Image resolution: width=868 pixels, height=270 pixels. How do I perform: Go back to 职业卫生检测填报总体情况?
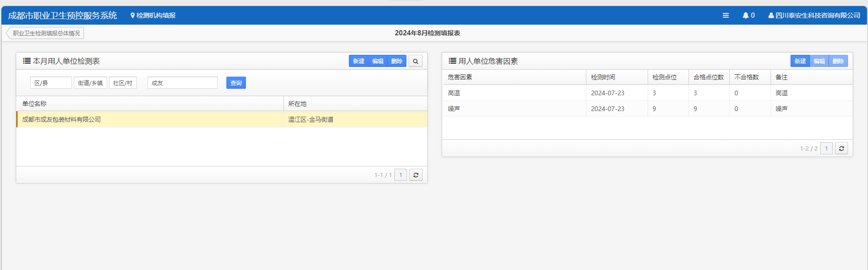pos(45,33)
